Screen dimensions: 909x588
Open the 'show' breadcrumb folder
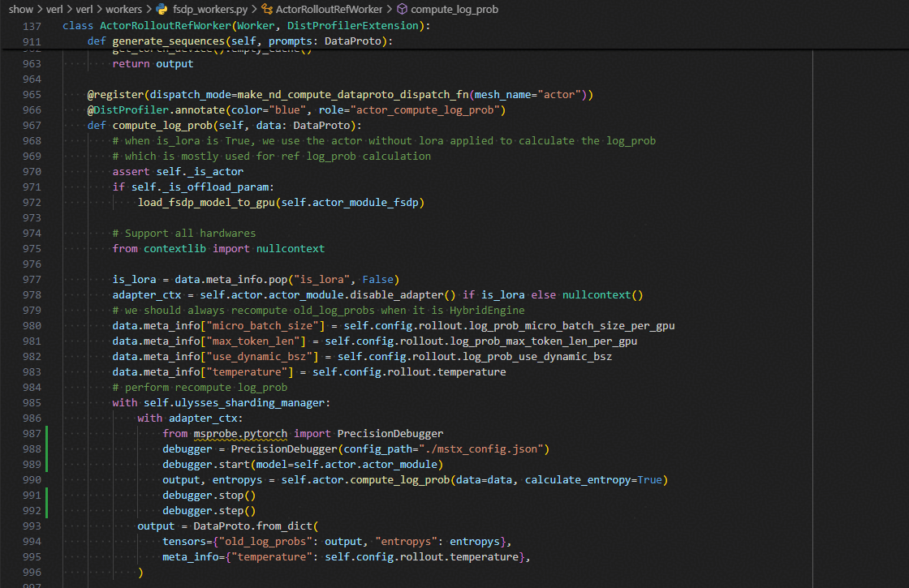21,9
